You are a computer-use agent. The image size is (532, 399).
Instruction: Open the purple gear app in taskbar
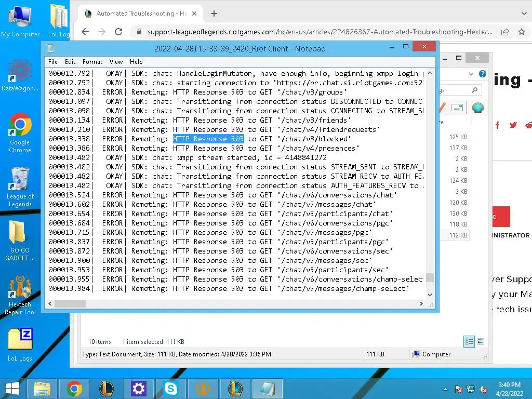coord(138,389)
